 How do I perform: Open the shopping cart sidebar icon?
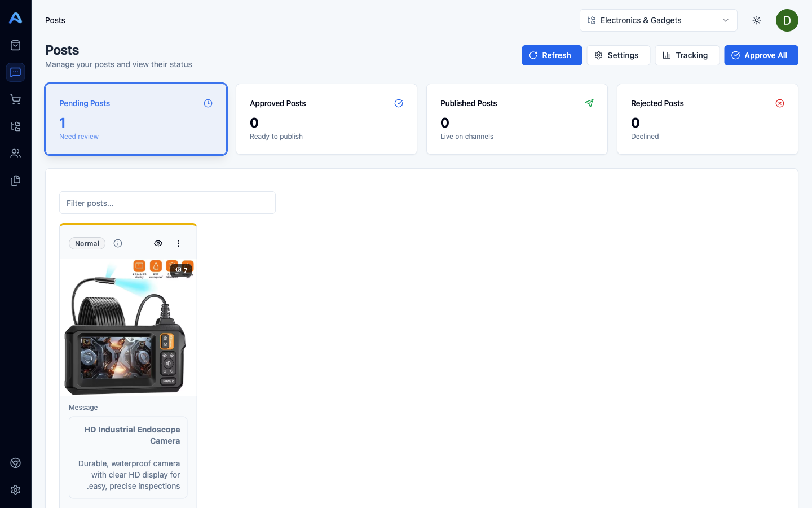[16, 99]
